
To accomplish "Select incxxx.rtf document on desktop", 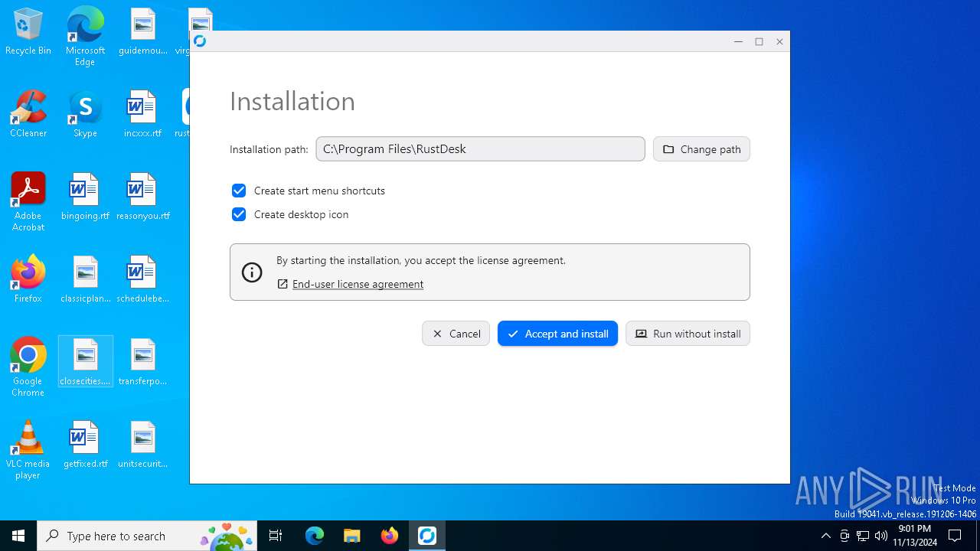I will tap(142, 115).
